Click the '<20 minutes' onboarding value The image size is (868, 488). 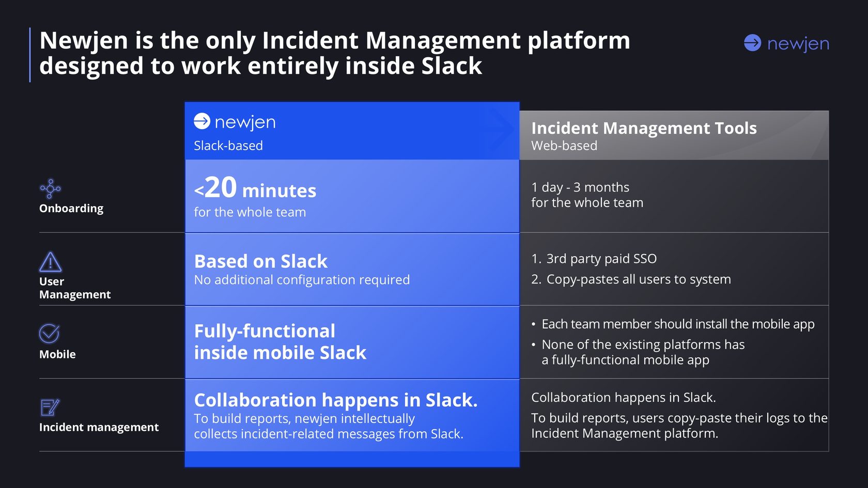255,187
